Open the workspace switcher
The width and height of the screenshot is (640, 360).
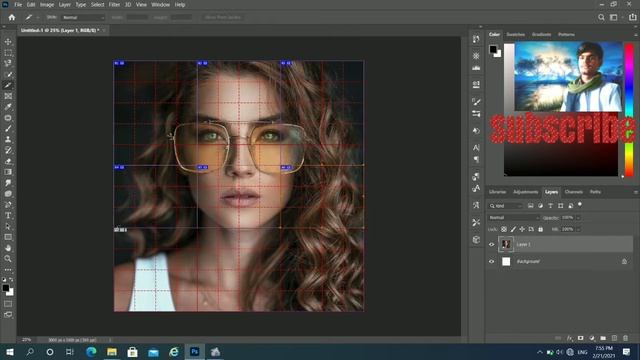pos(614,17)
